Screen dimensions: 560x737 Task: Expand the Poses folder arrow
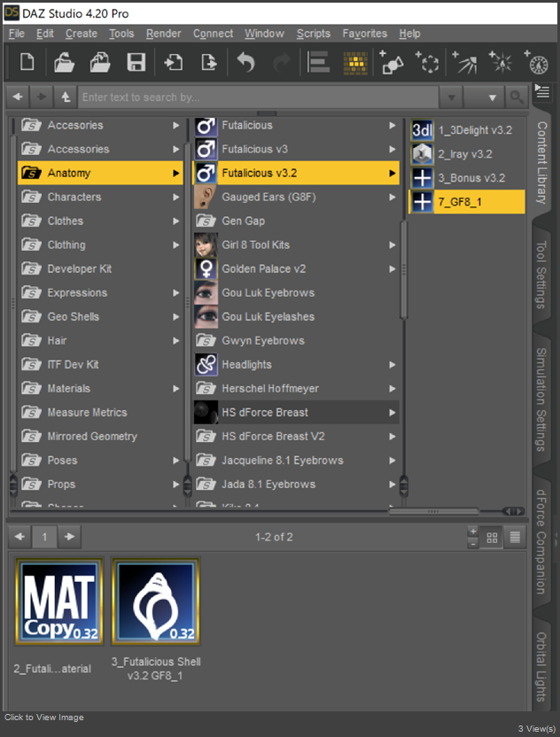[175, 460]
